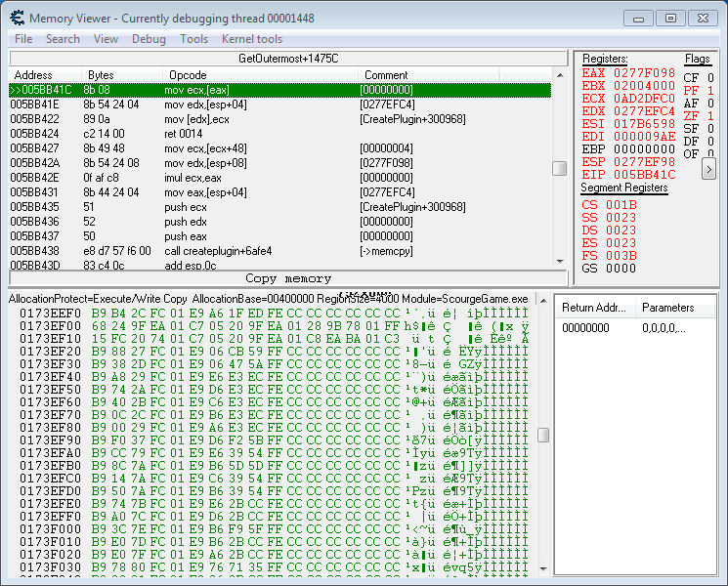Select the ESP register entry
Viewport: 728px width, 586px height.
coord(627,162)
